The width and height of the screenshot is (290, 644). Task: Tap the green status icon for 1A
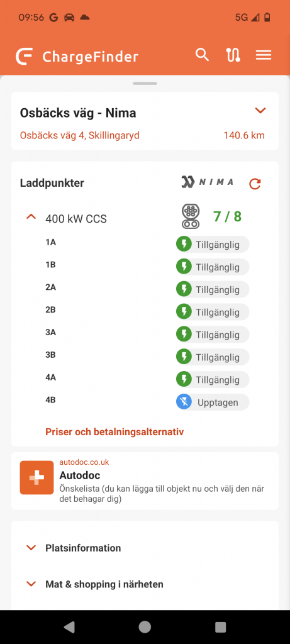pyautogui.click(x=184, y=245)
